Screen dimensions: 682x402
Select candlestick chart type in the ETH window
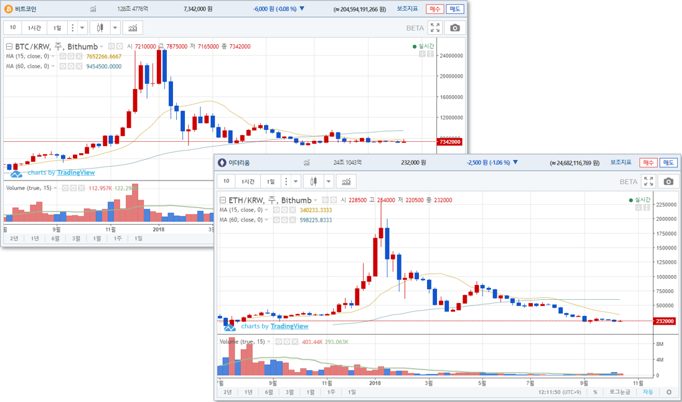click(314, 181)
